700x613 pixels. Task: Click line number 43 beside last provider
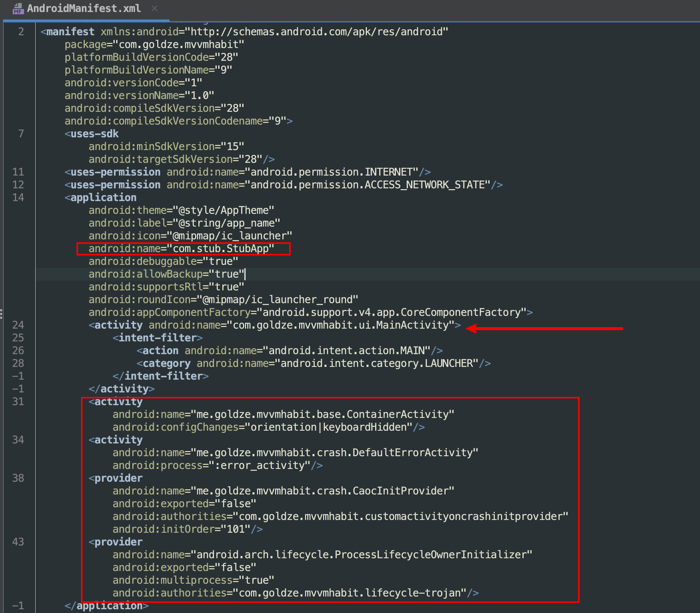[18, 542]
